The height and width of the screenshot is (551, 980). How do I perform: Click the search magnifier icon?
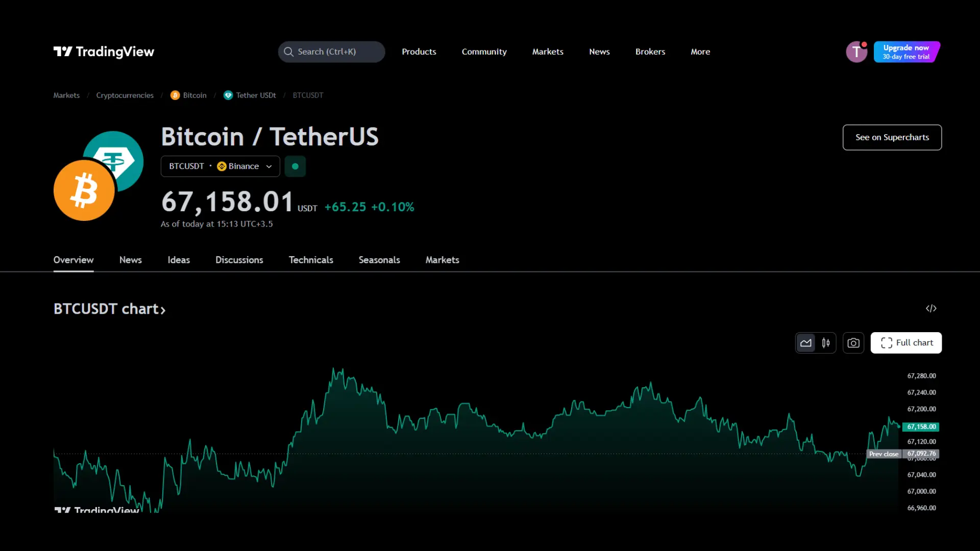pos(288,52)
